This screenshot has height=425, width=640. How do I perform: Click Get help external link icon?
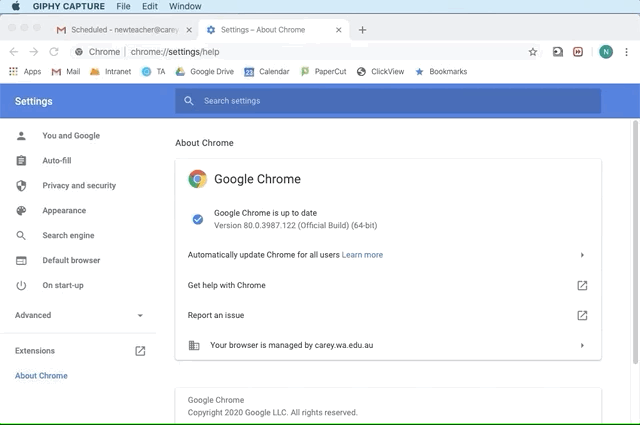click(x=582, y=285)
